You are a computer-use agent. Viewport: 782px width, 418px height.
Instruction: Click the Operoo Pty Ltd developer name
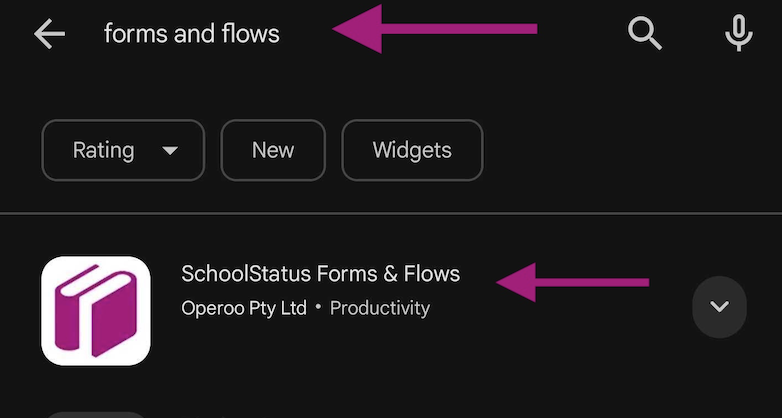pyautogui.click(x=244, y=308)
